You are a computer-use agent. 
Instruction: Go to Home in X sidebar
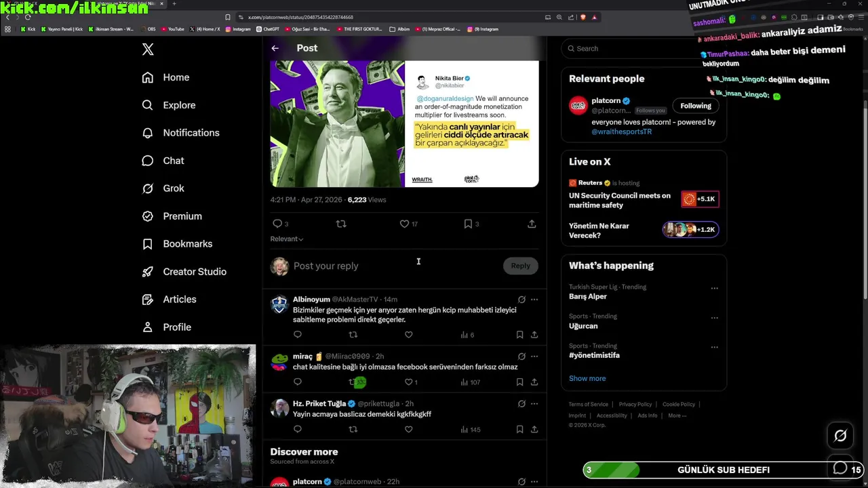(165, 77)
